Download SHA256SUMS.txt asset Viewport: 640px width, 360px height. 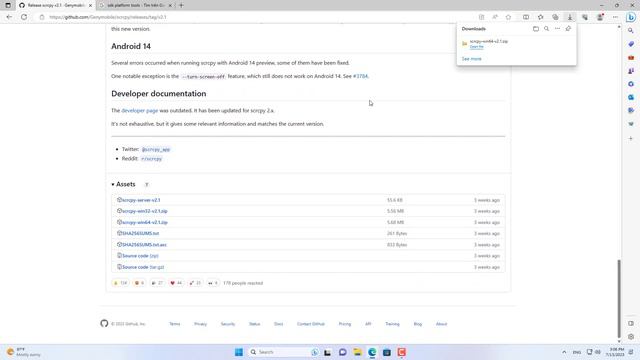(140, 233)
